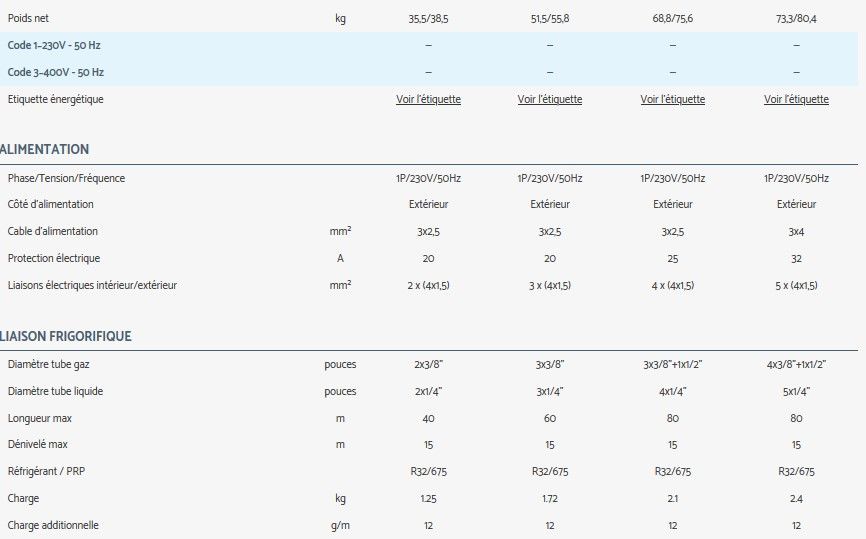The height and width of the screenshot is (539, 866).
Task: Open 'Voir l'étiquette' link for the 51,5/55,8 kg model
Action: tap(549, 99)
